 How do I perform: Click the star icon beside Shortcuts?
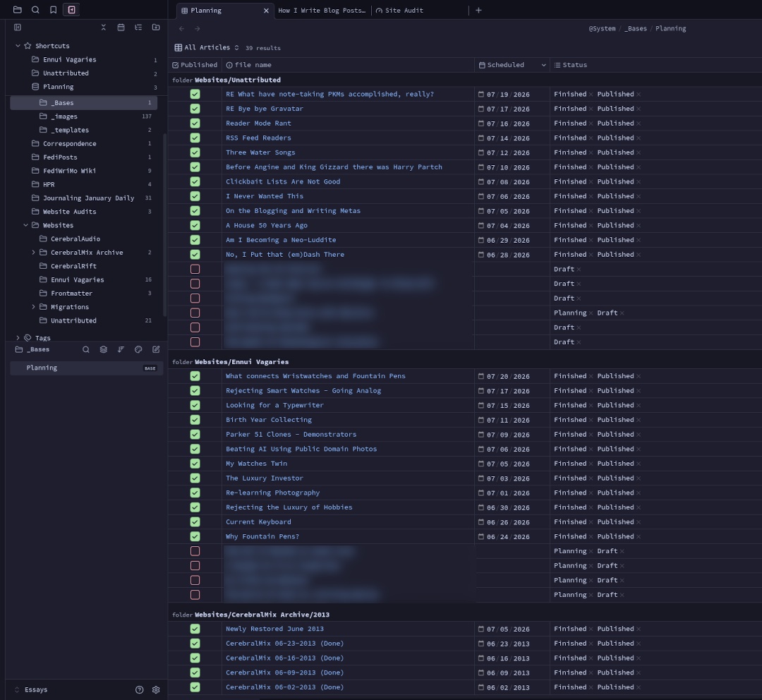click(x=28, y=46)
